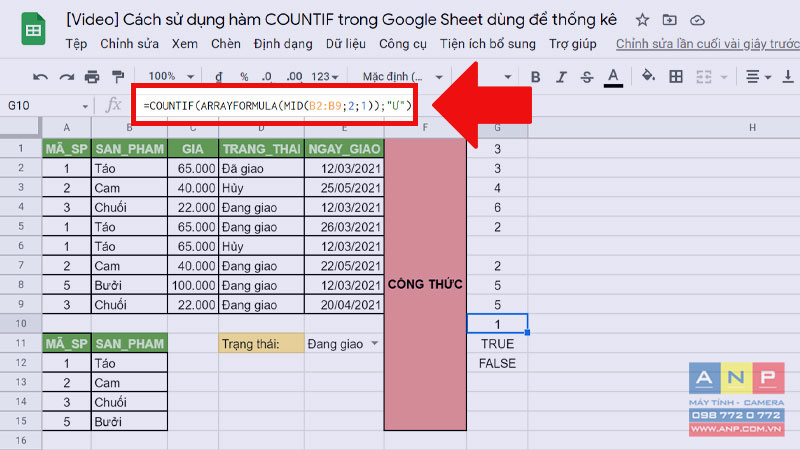The image size is (800, 450).
Task: Select column A header
Action: tap(66, 128)
